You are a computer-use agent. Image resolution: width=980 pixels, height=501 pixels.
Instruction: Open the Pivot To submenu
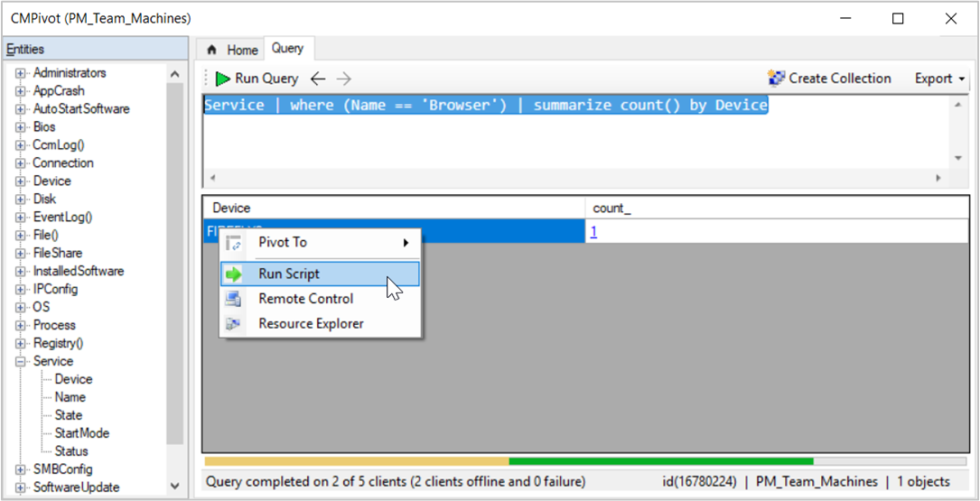(x=320, y=243)
